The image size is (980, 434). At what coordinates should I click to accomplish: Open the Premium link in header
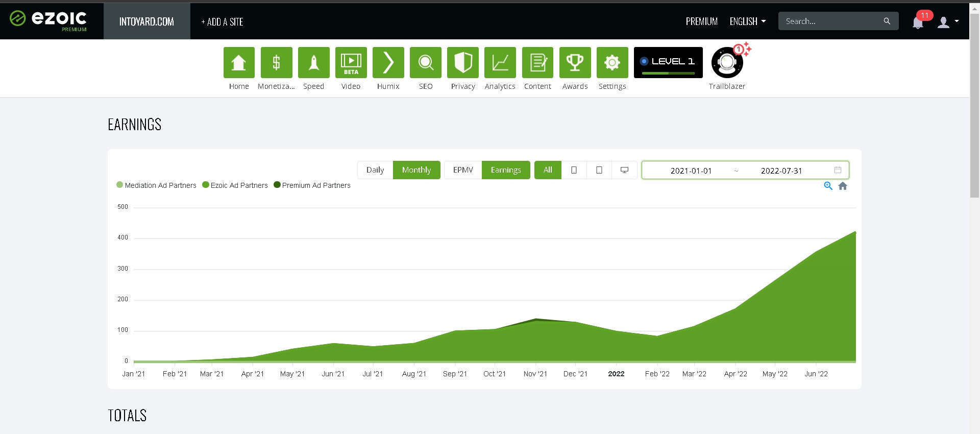point(701,21)
